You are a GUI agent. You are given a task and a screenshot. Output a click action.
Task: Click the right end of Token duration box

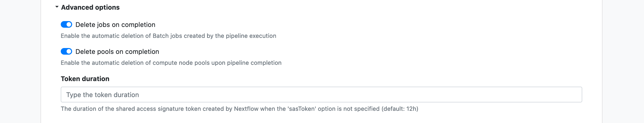575,95
